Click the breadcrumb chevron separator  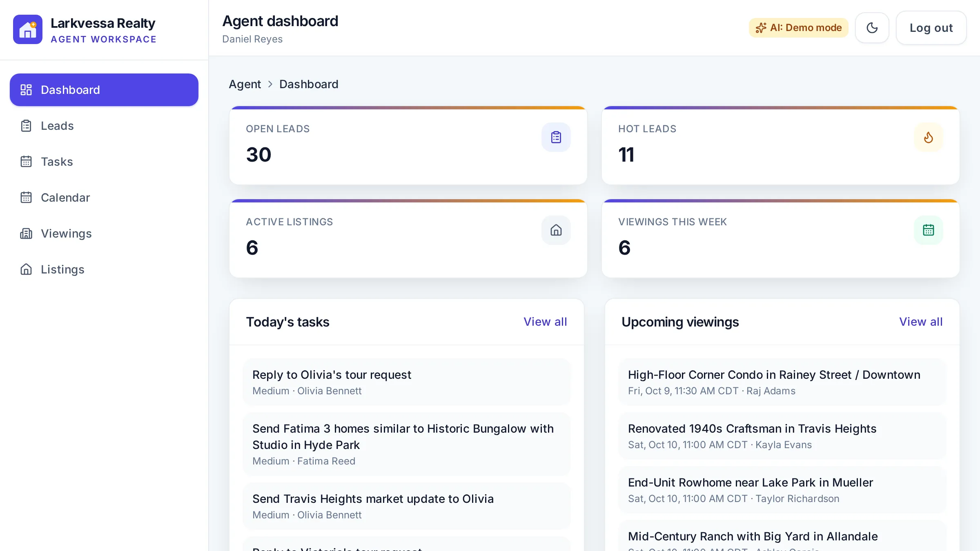click(270, 84)
